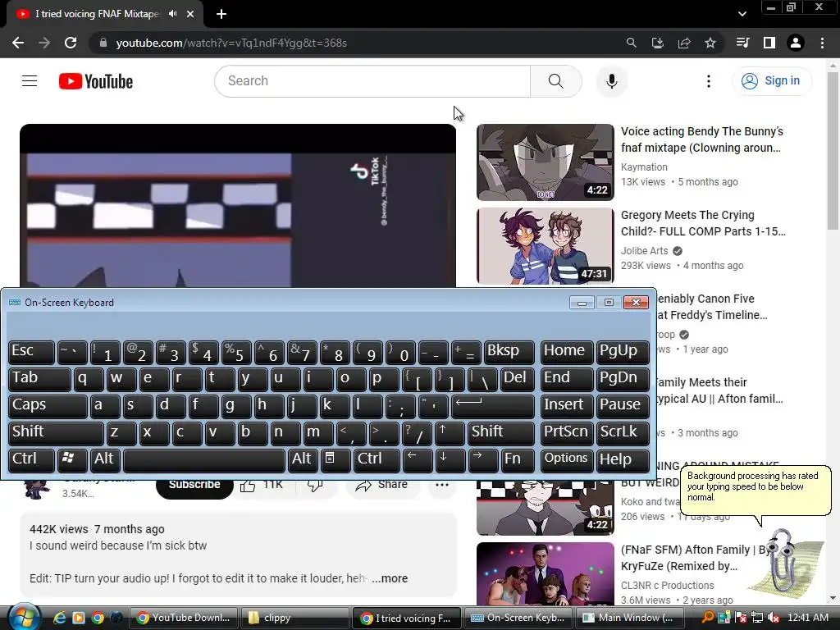Open Gregory Meets The Crying Child thumbnail
Screen dimensions: 840x630
tap(545, 246)
